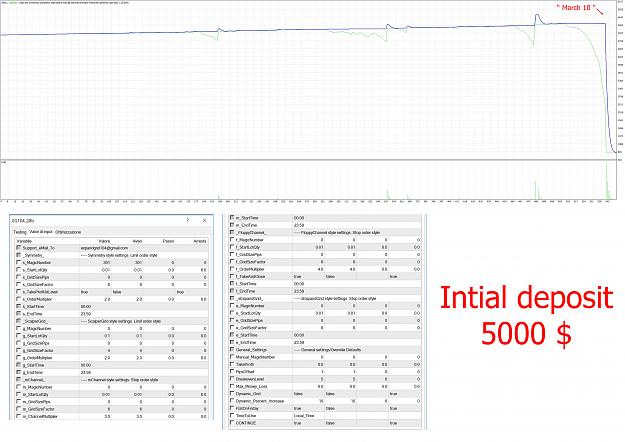Tick the m_GridSizeFactor checkbox
Image resolution: width=625 pixels, height=442 pixels.
18,409
